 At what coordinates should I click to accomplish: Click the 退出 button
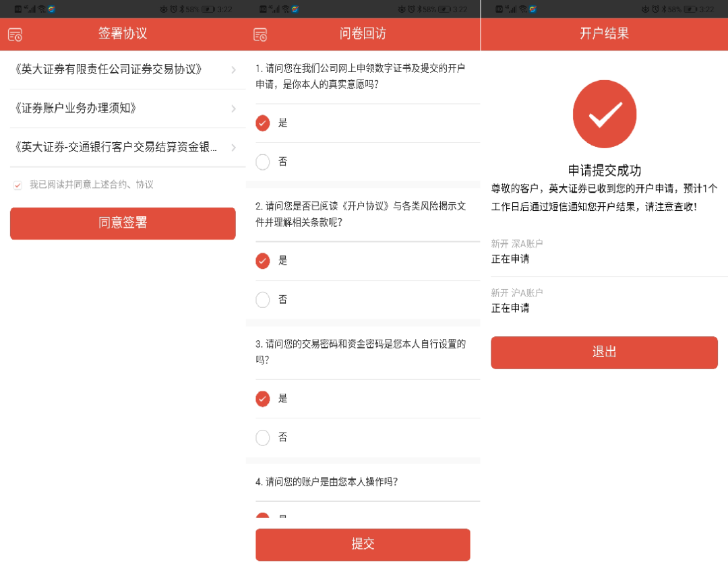click(x=604, y=352)
